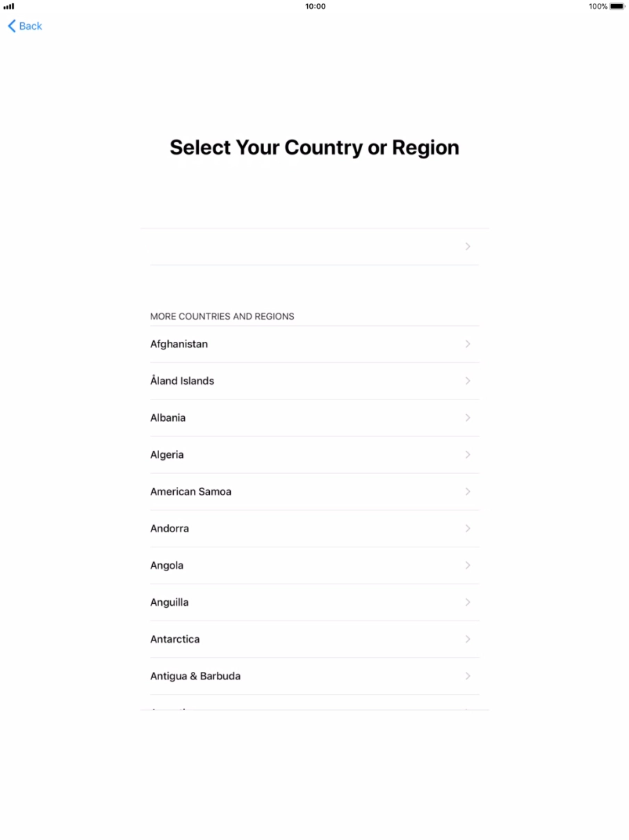Click the back chevron arrow icon

[x=10, y=26]
